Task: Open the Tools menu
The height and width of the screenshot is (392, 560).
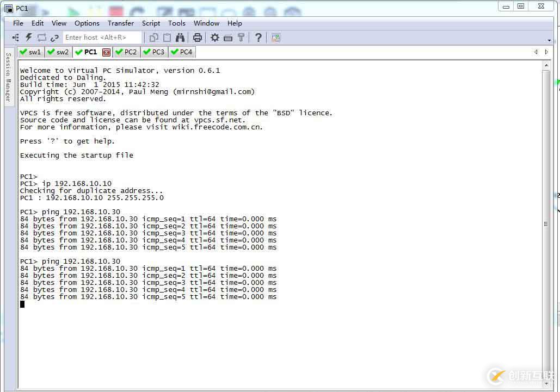Action: click(x=177, y=23)
